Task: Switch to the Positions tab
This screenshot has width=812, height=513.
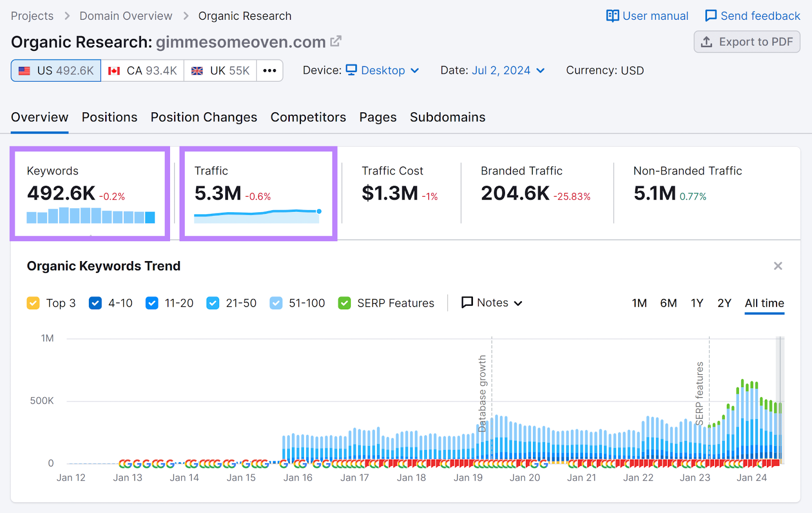Action: (x=109, y=117)
